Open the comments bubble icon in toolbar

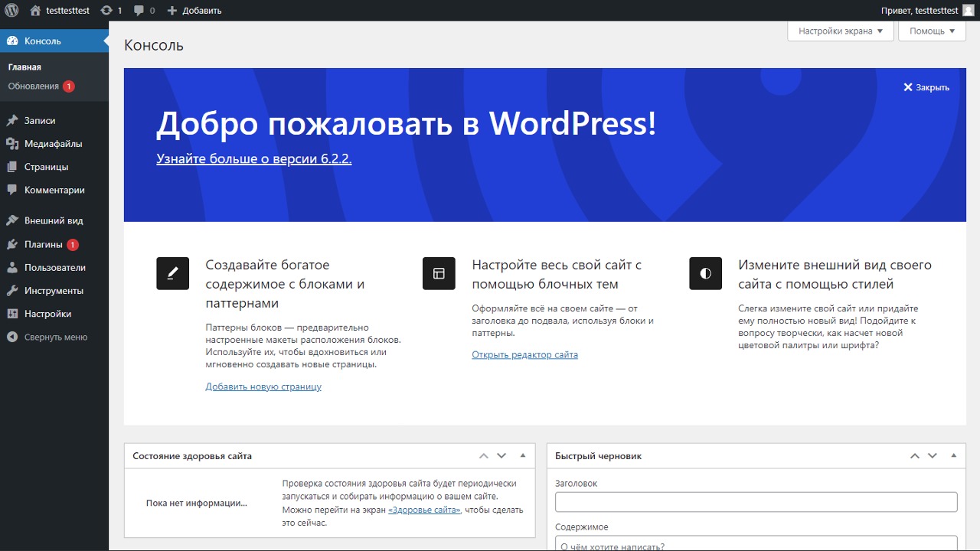(139, 11)
